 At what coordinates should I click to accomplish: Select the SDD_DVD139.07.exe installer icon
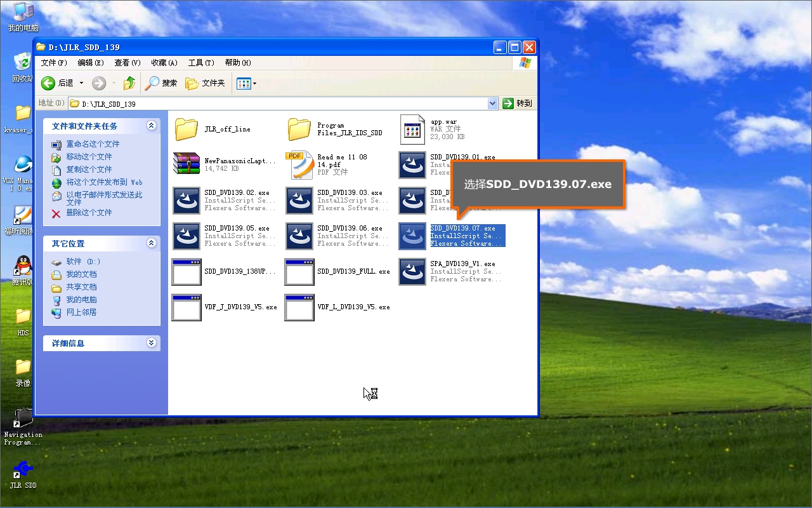click(412, 236)
